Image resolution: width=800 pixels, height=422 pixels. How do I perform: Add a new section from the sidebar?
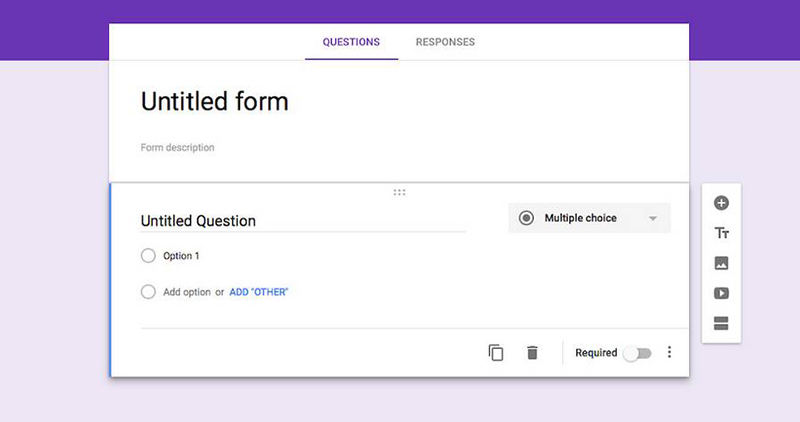[721, 323]
